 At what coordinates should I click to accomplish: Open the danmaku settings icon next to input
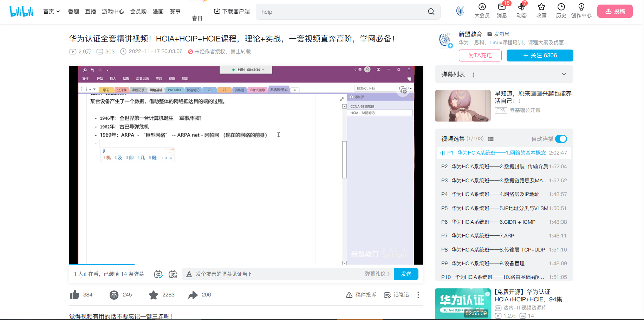[x=173, y=274]
